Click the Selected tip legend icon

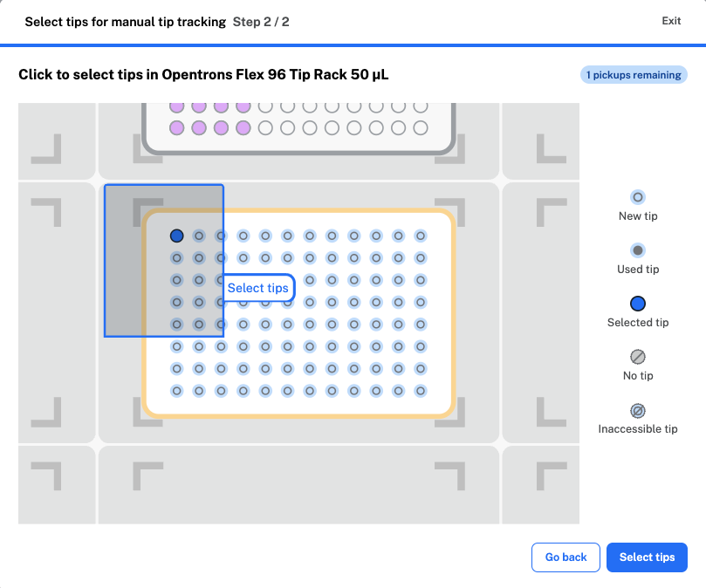point(638,304)
